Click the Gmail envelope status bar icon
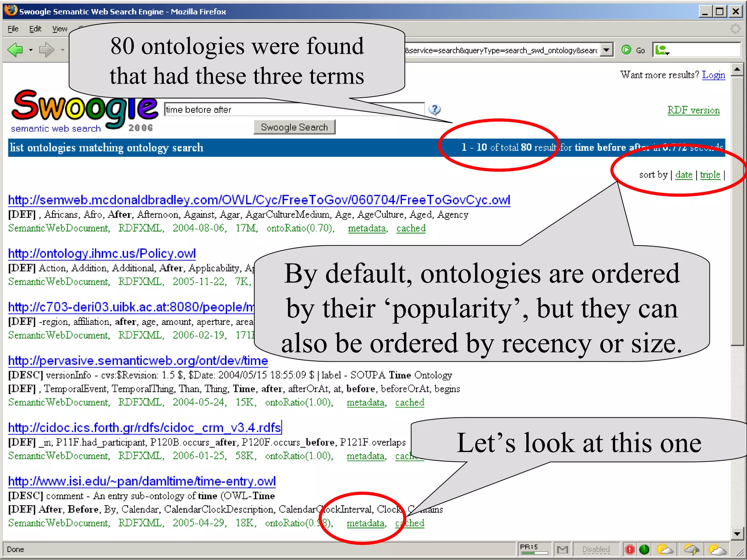 click(562, 549)
